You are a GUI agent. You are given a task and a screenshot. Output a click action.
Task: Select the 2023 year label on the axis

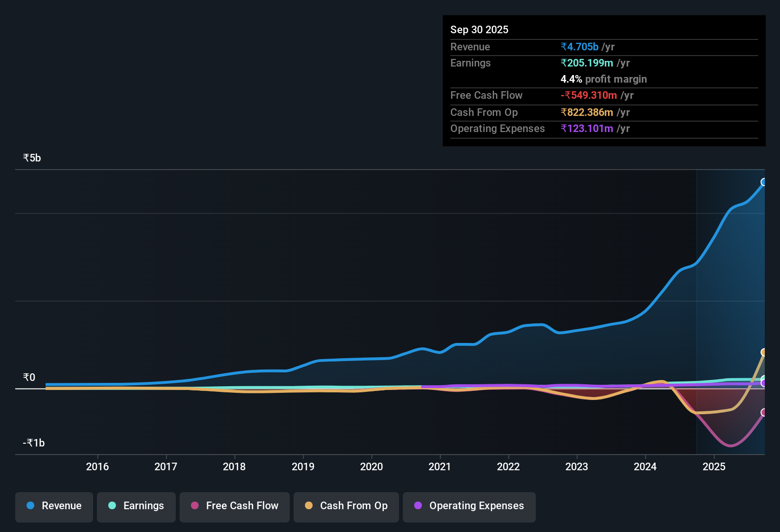point(576,467)
